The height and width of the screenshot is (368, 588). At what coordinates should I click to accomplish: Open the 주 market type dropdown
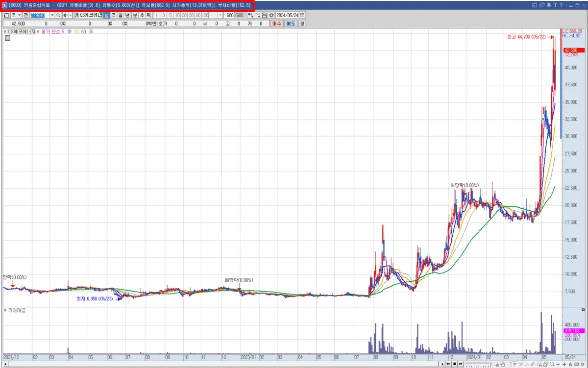(19, 15)
